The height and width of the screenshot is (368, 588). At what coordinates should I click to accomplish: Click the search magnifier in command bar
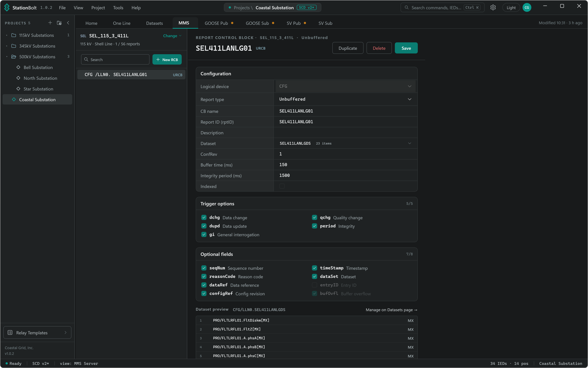point(406,8)
